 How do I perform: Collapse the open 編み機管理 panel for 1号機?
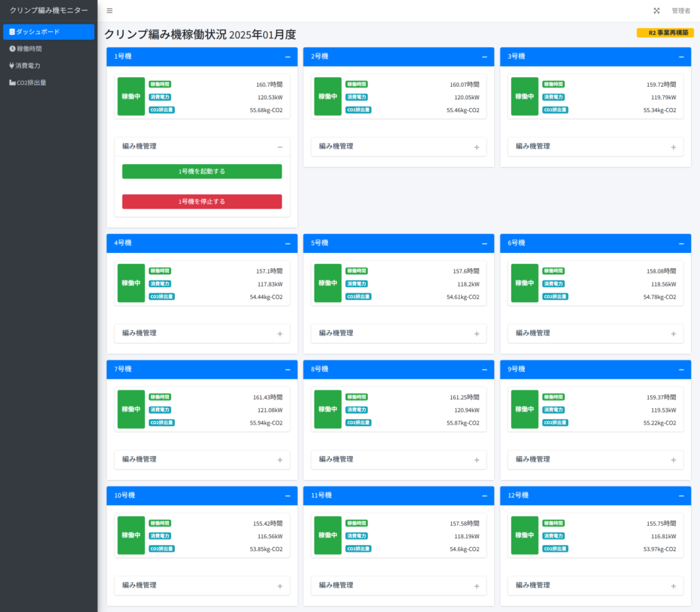tap(280, 147)
